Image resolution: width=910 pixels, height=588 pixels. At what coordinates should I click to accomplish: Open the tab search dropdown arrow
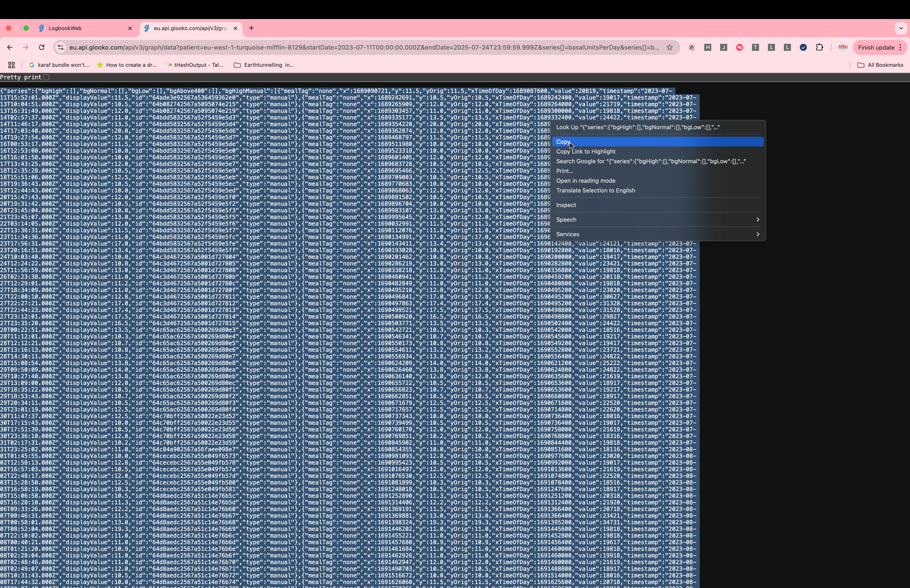tap(901, 28)
